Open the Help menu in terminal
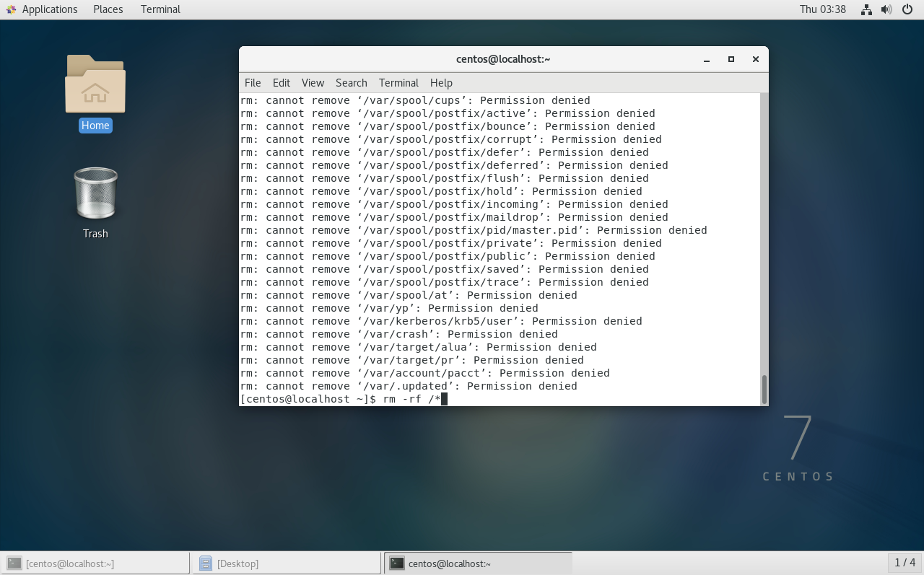This screenshot has width=924, height=575. pyautogui.click(x=441, y=83)
